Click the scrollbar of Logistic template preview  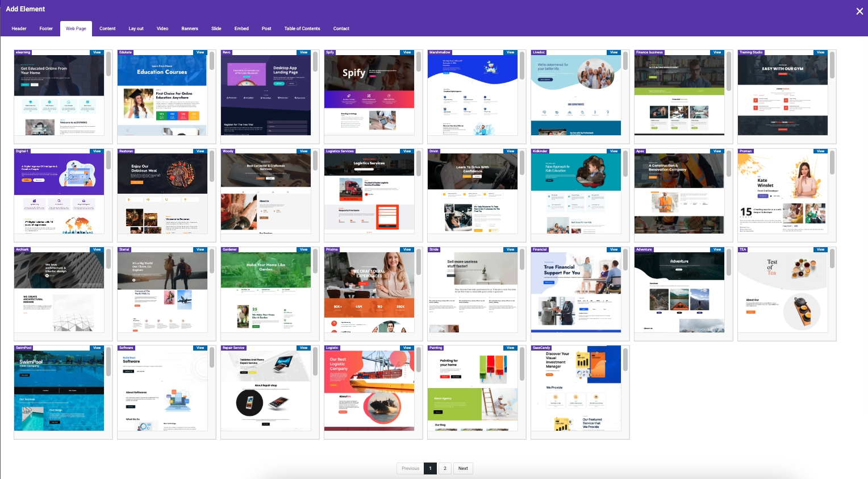click(419, 362)
